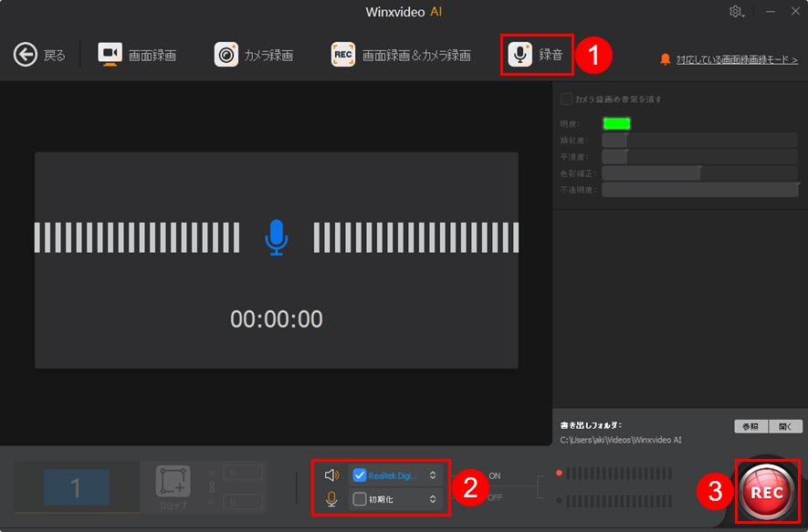The image size is (808, 532).
Task: Click the orange microphone input icon
Action: coord(331,498)
